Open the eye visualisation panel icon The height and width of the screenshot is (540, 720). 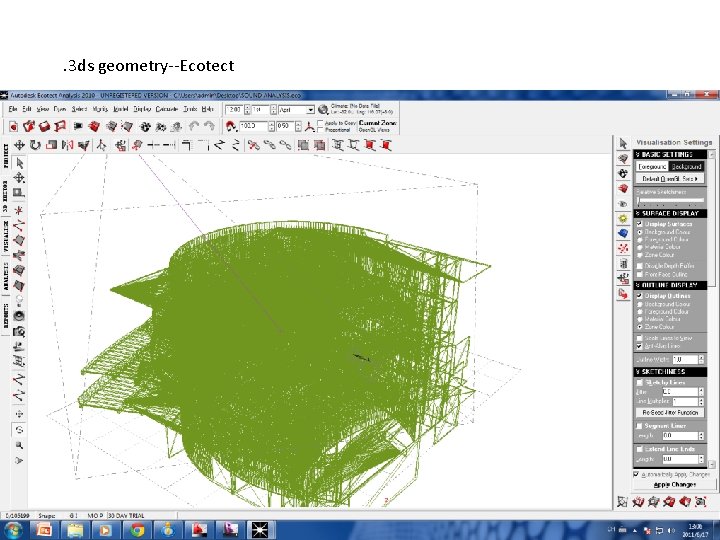[623, 203]
